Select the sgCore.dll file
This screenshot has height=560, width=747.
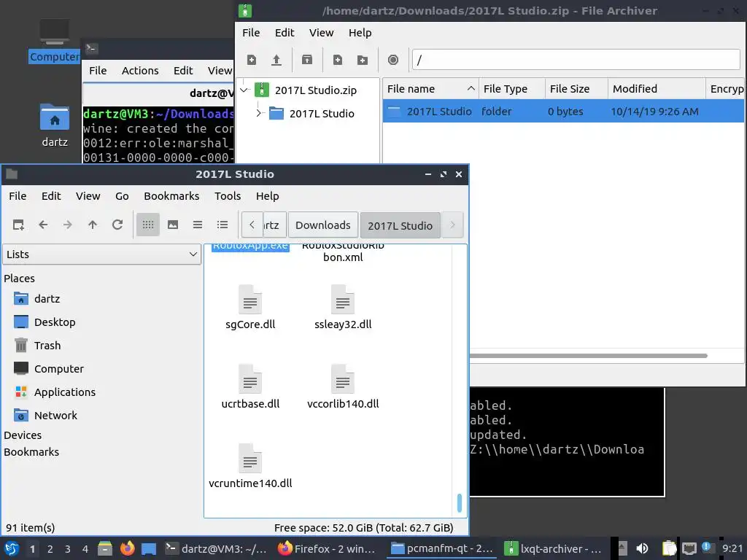click(x=250, y=308)
